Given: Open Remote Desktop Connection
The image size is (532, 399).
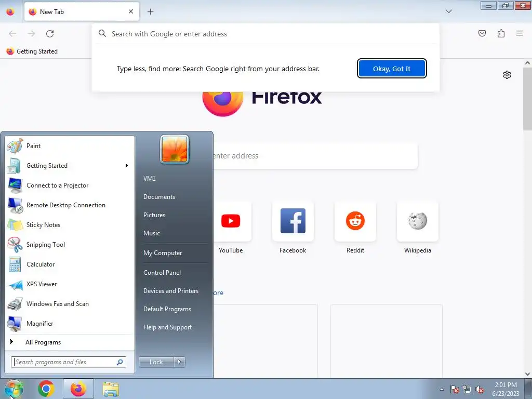Looking at the screenshot, I should click(x=70, y=205).
